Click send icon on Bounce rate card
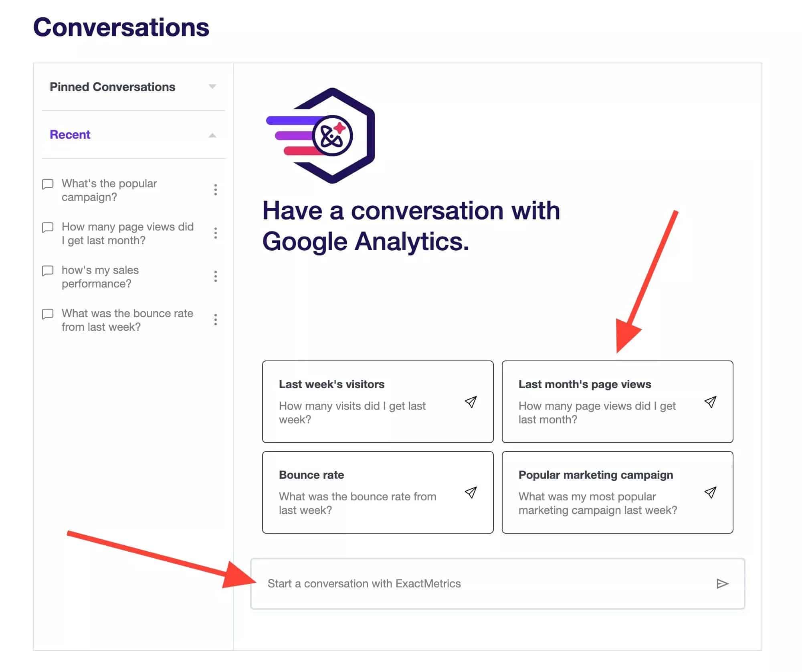The width and height of the screenshot is (802, 672). (x=471, y=492)
